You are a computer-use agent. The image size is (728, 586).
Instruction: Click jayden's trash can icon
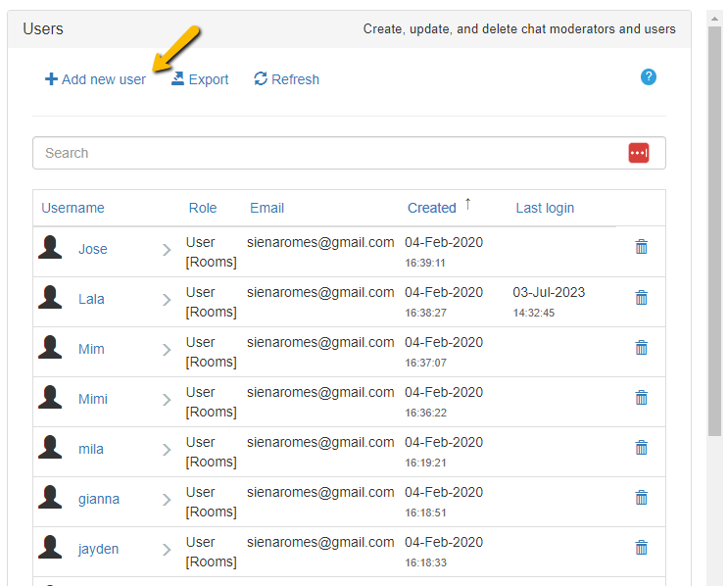[642, 547]
